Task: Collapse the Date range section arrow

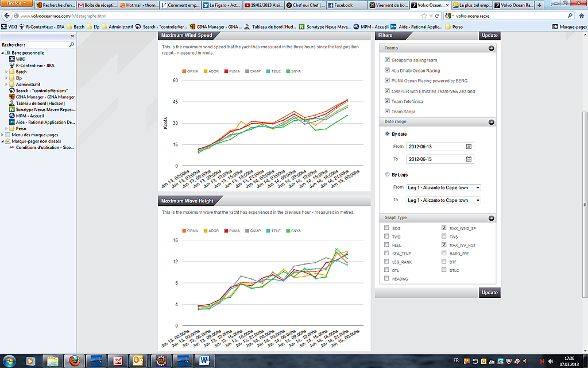Action: click(x=492, y=122)
